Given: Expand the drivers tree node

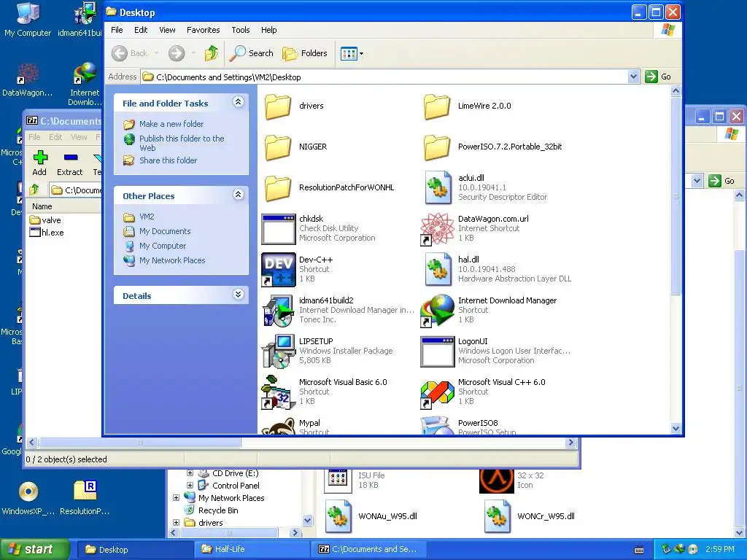Looking at the screenshot, I should point(176,522).
